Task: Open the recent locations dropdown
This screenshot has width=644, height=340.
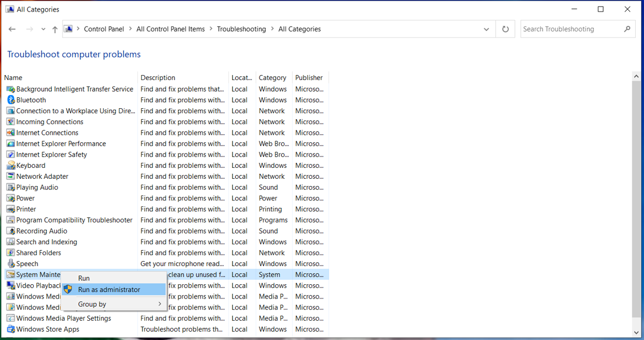Action: [x=43, y=29]
